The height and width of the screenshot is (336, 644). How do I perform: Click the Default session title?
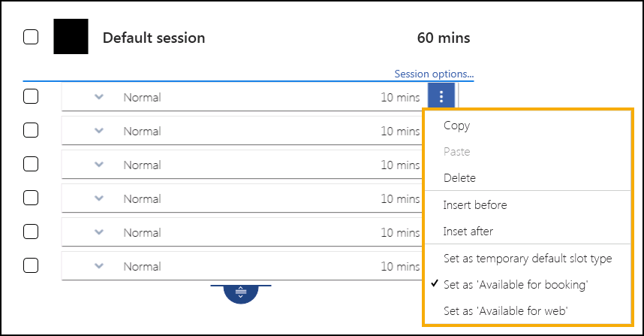click(153, 38)
